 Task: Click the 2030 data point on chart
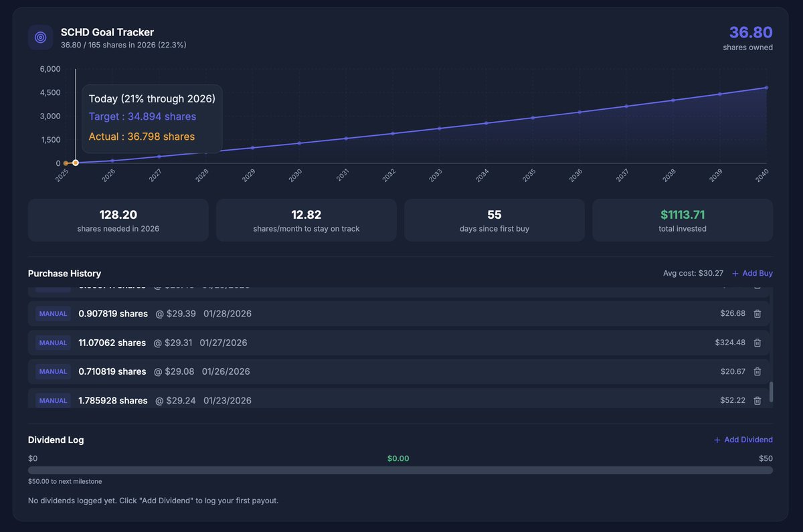coord(299,143)
